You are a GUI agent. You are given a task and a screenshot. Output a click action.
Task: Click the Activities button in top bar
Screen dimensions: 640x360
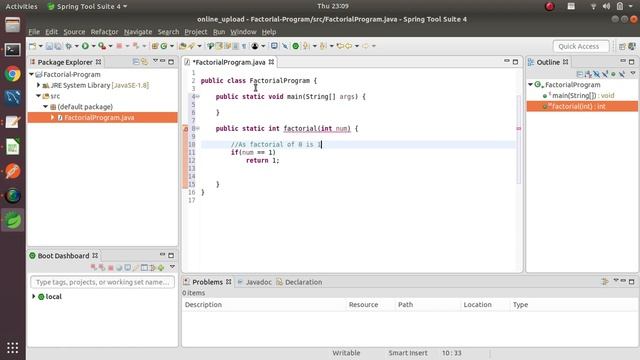coord(21,6)
